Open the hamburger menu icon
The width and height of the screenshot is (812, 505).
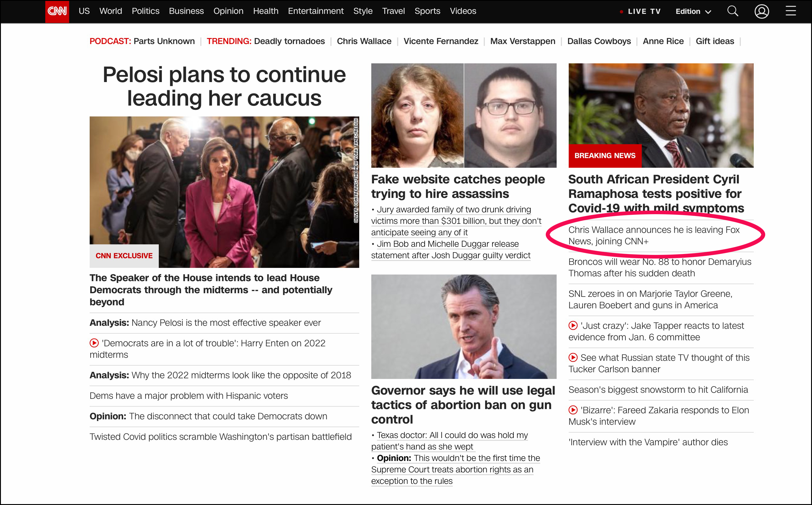(791, 11)
